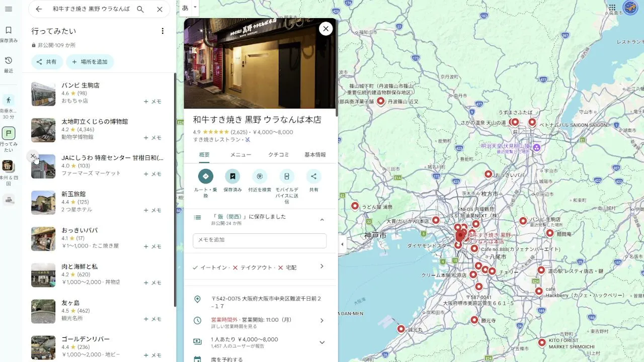Remove JAにしうわ entry with X icon
The height and width of the screenshot is (362, 644).
tap(33, 156)
